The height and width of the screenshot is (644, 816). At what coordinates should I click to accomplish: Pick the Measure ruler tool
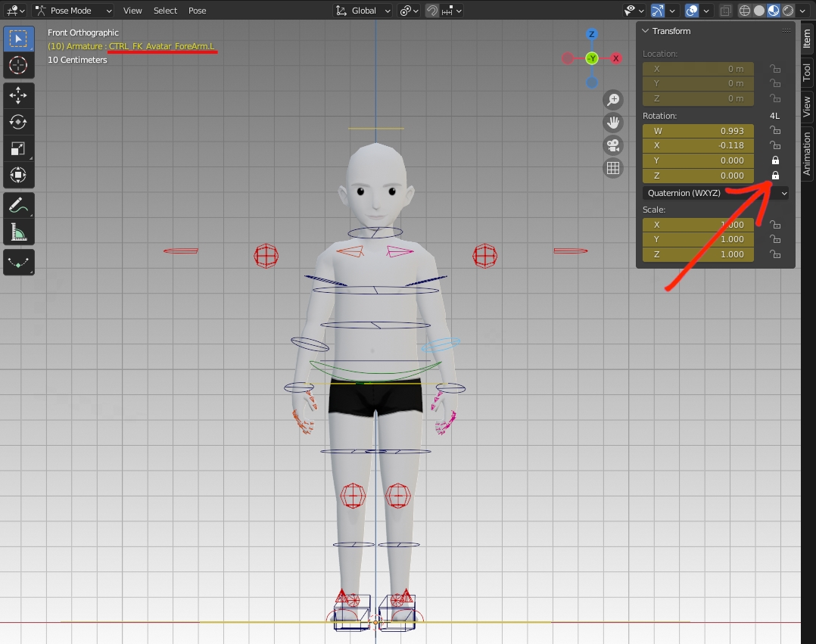(18, 232)
